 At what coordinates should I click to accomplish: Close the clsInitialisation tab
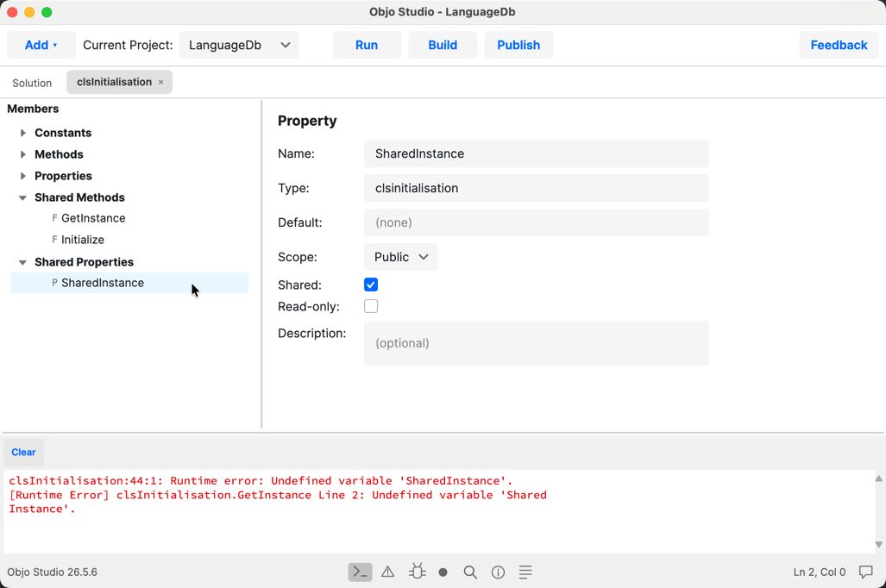[161, 83]
